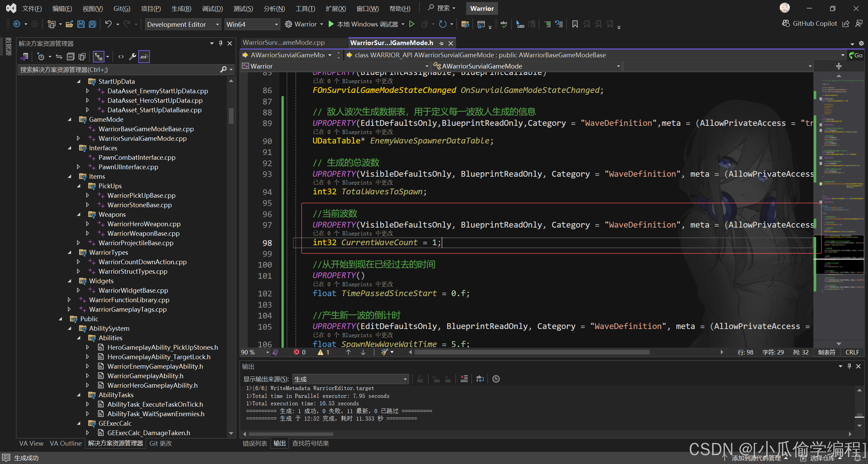Open the Development Editor configuration dropdown
868x464 pixels.
point(183,24)
